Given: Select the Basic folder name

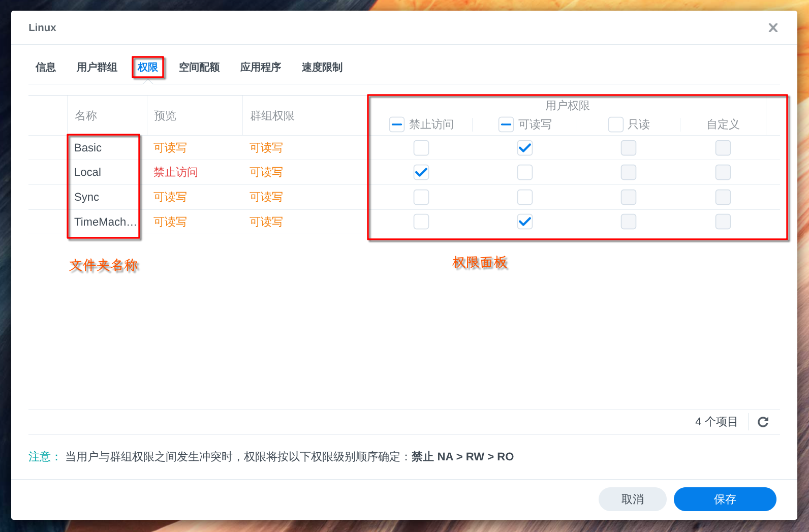Looking at the screenshot, I should click(88, 148).
